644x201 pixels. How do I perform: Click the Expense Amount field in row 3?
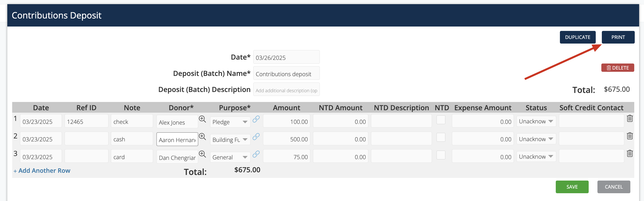point(483,156)
